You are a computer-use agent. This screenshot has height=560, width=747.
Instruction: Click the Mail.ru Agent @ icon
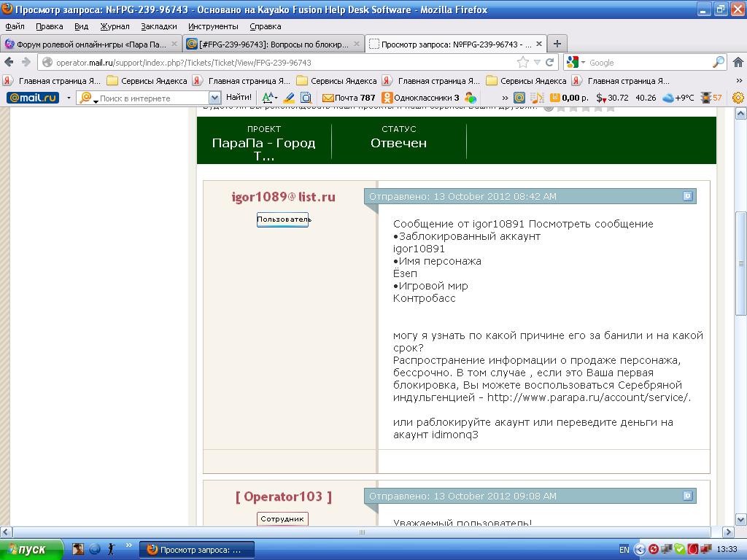pyautogui.click(x=519, y=98)
